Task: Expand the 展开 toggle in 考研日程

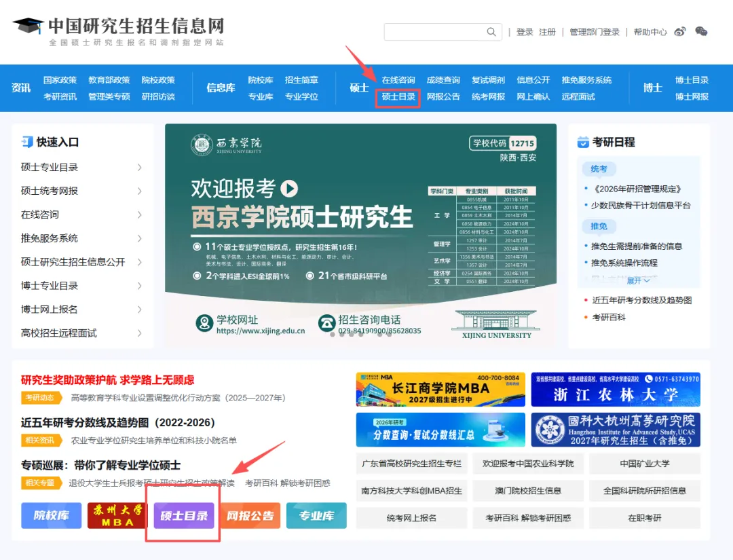Action: tap(638, 280)
